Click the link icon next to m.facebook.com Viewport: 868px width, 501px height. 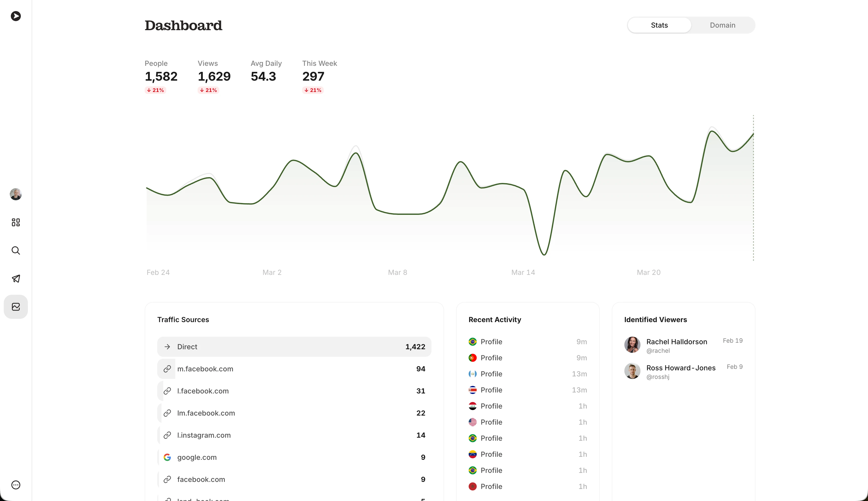click(x=167, y=369)
